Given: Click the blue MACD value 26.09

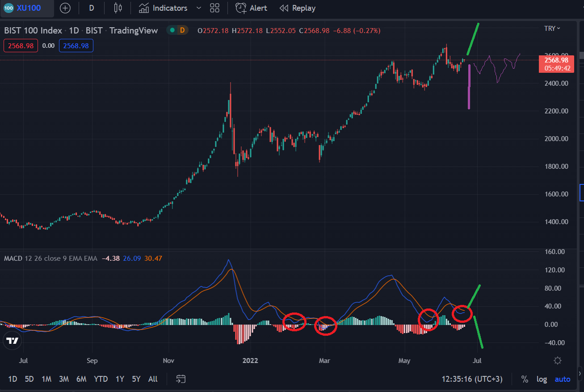Looking at the screenshot, I should (x=131, y=258).
